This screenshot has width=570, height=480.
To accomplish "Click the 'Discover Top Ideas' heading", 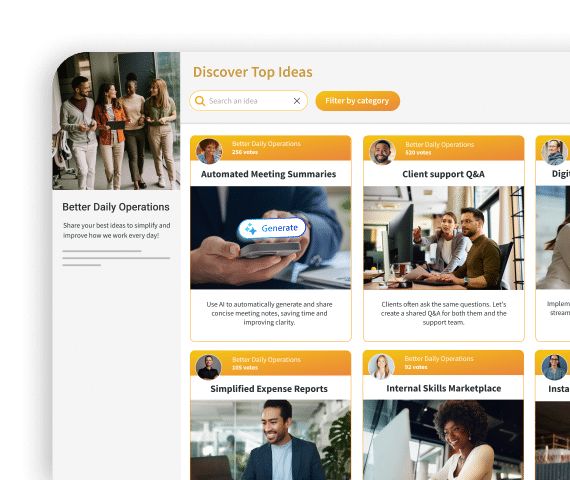I will 253,72.
